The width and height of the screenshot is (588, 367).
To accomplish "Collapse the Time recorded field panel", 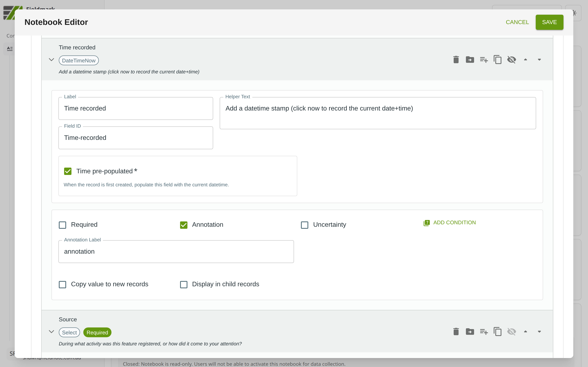I will tap(51, 60).
